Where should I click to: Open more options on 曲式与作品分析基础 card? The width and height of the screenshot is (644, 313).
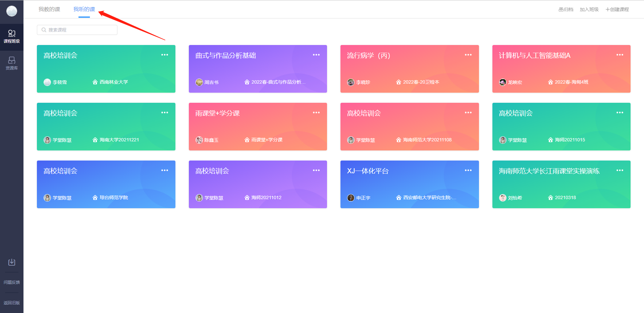(316, 55)
